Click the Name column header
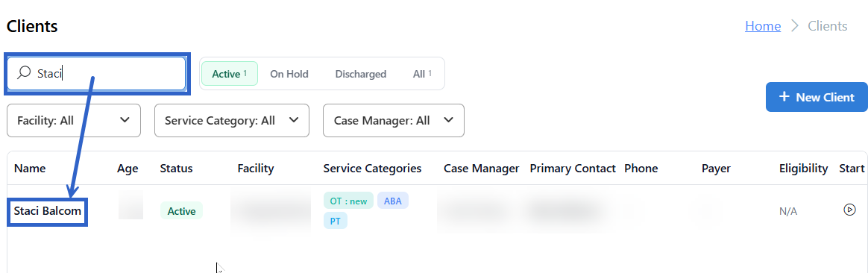Screen dimensions: 868x273 pos(30,169)
